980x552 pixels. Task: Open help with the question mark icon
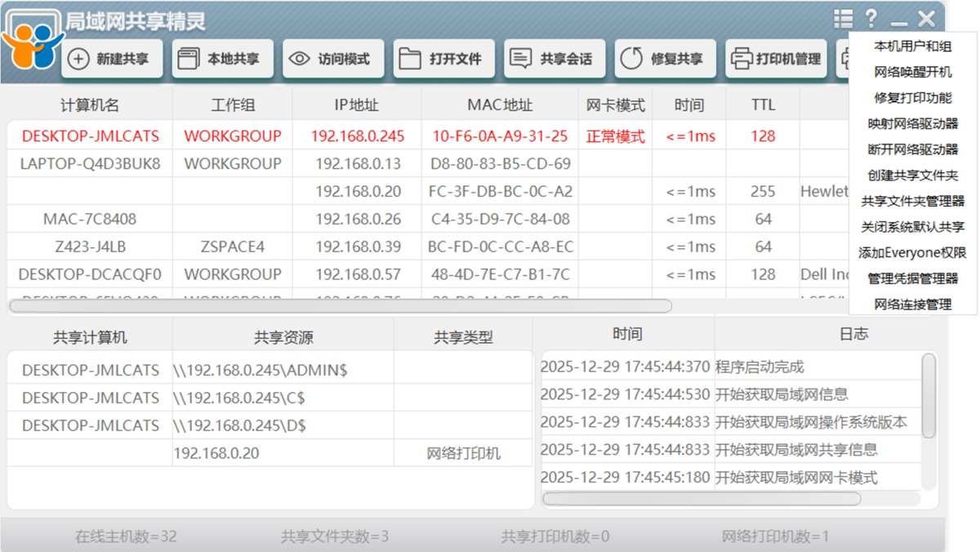coord(871,17)
